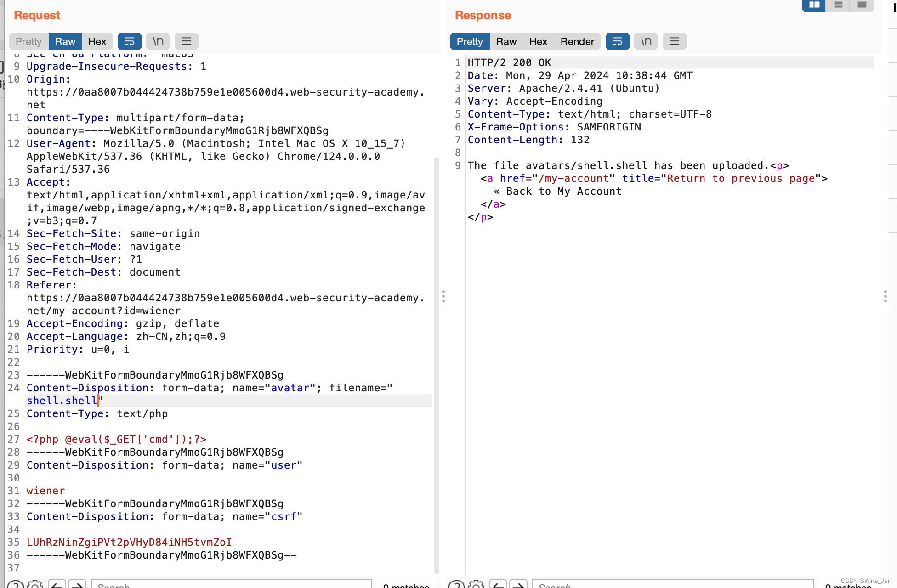Click the response Date header line
897x588 pixels.
pyautogui.click(x=580, y=75)
